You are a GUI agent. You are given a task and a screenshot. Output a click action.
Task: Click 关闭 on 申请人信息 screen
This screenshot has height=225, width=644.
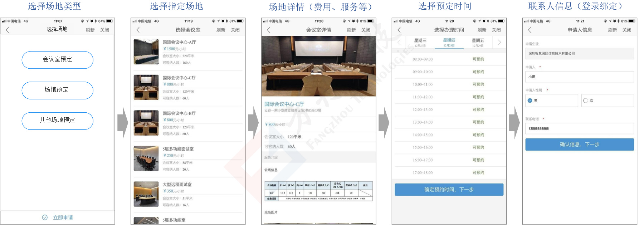tap(627, 30)
